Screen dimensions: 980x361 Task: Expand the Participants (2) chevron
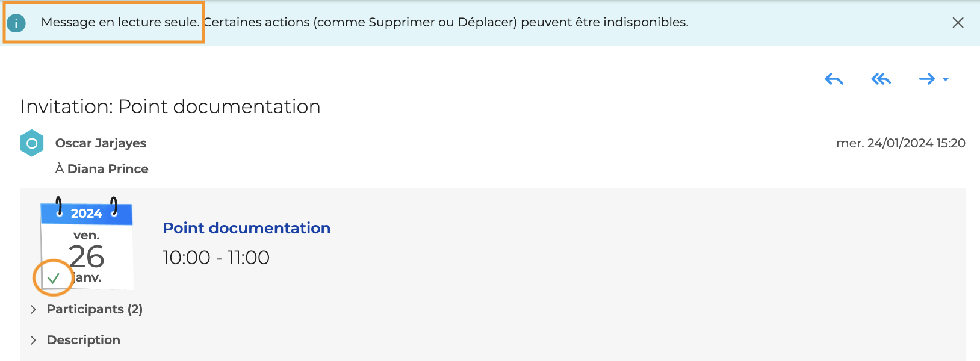33,309
